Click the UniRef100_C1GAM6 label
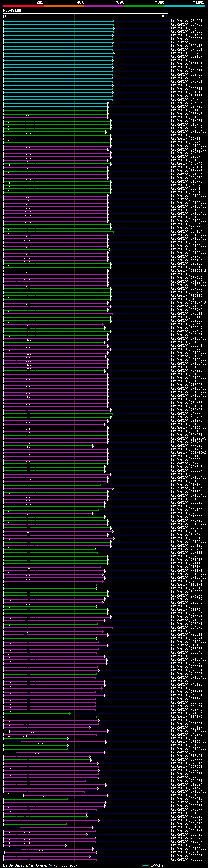The height and width of the screenshot is (868, 208). point(187,124)
